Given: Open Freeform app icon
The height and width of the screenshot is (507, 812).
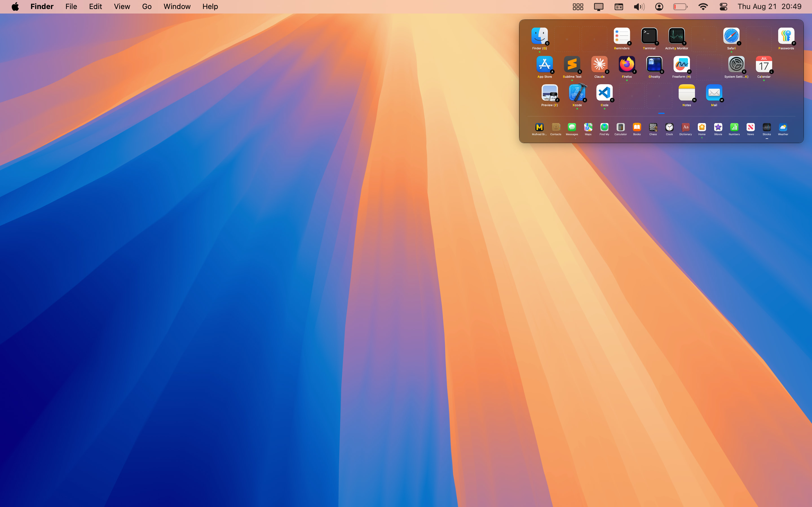Looking at the screenshot, I should 681,65.
